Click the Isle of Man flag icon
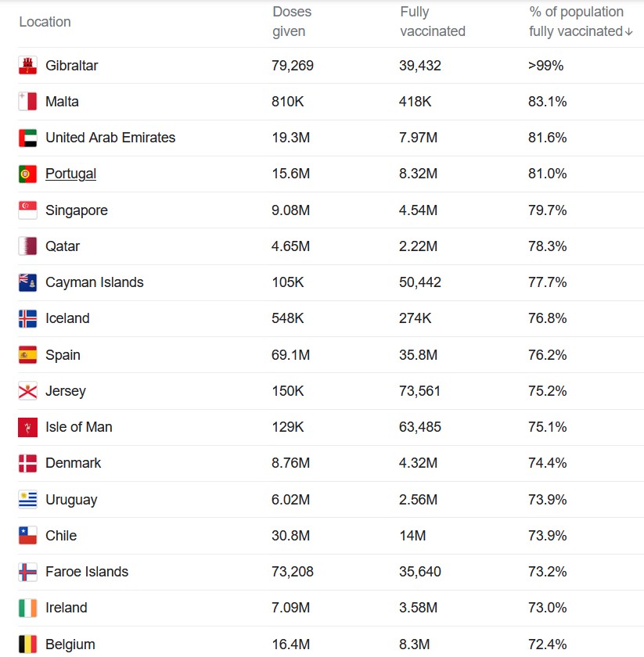 (x=27, y=427)
